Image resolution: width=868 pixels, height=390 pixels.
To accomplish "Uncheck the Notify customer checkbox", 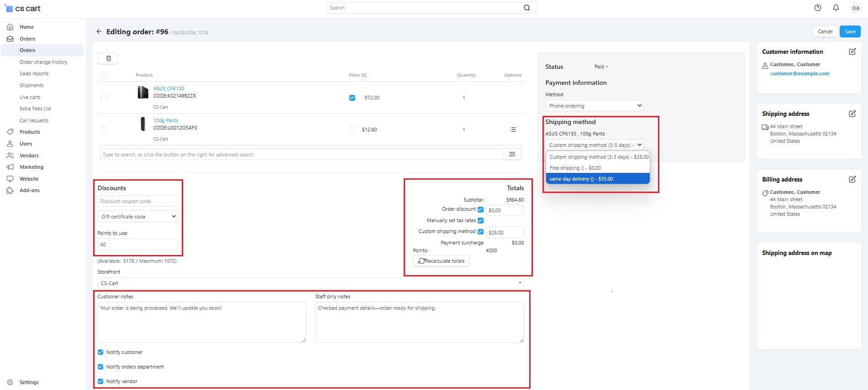I will [100, 352].
